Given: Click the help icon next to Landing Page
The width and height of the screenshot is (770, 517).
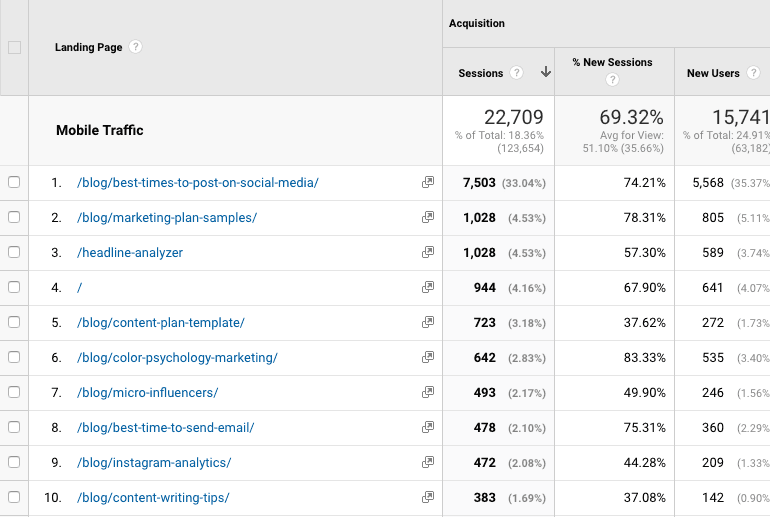Looking at the screenshot, I should point(136,47).
